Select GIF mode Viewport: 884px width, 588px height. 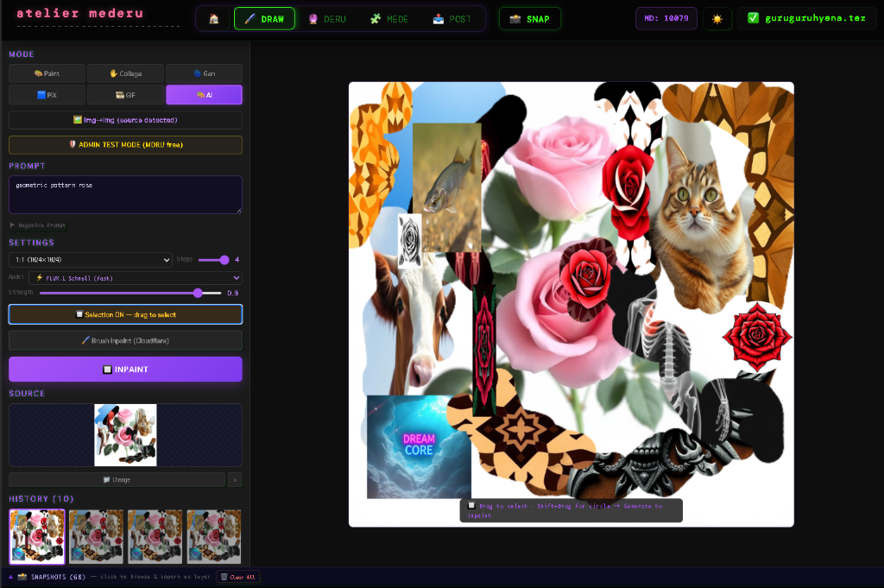[126, 95]
